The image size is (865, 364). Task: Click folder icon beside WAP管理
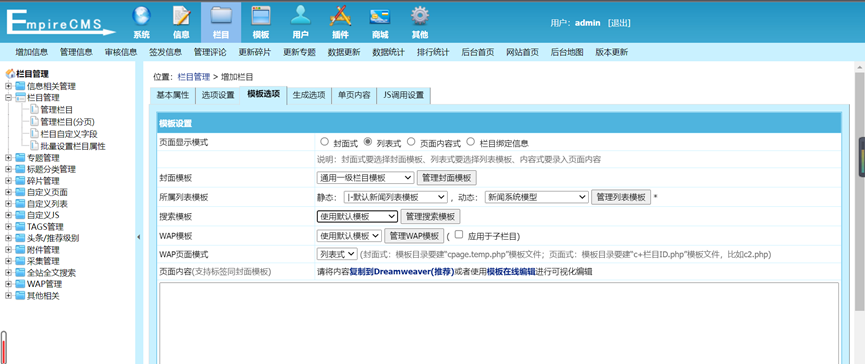point(20,285)
